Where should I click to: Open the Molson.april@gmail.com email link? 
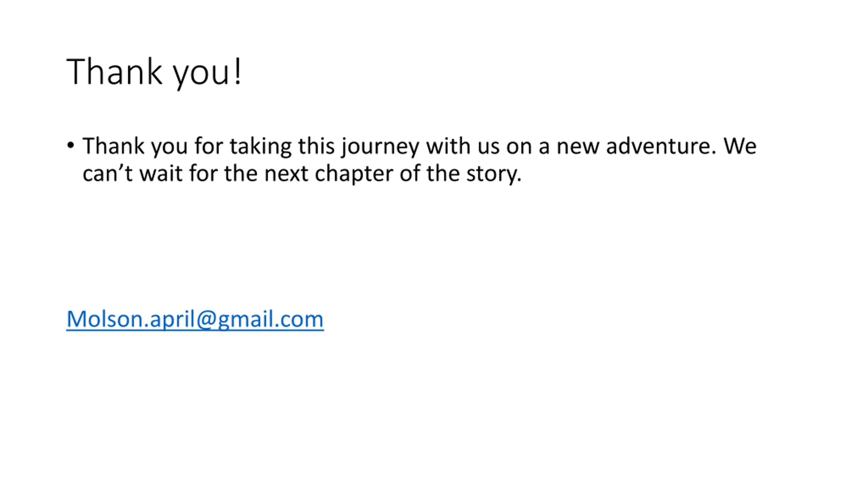coord(195,319)
